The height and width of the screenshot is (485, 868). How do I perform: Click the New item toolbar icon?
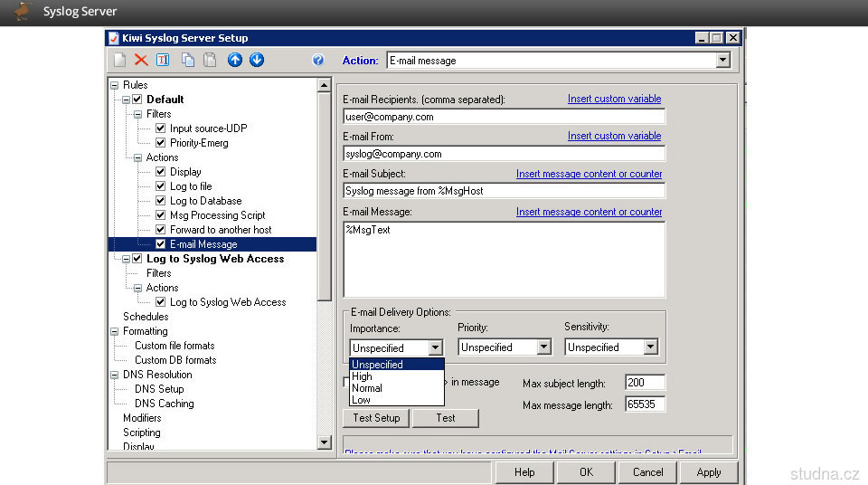(119, 61)
